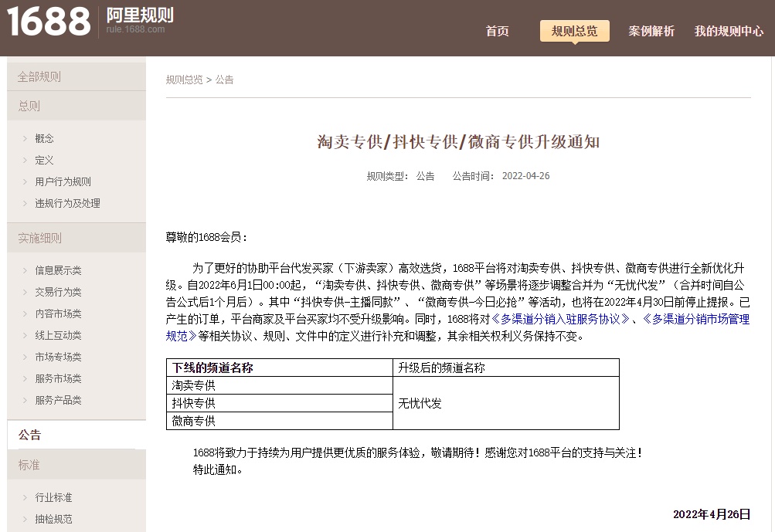
Task: Click the 规则类型: 公告 text
Action: pos(400,176)
